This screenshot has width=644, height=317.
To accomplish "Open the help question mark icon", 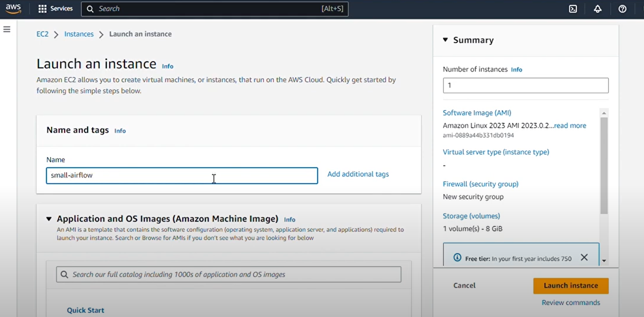I will 622,9.
